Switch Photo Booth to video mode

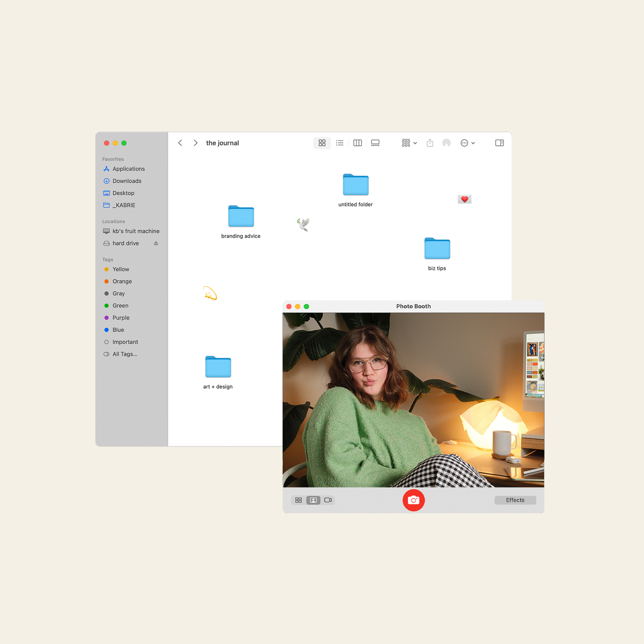[328, 500]
